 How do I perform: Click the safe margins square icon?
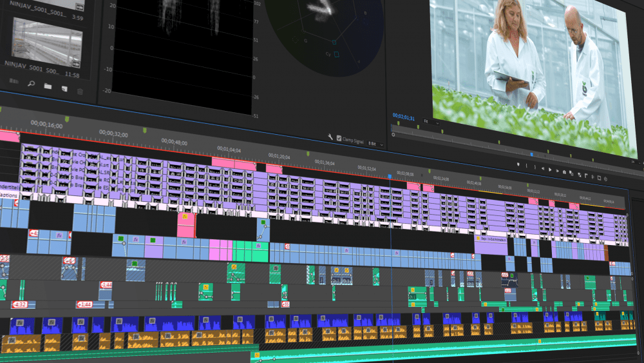tap(599, 178)
